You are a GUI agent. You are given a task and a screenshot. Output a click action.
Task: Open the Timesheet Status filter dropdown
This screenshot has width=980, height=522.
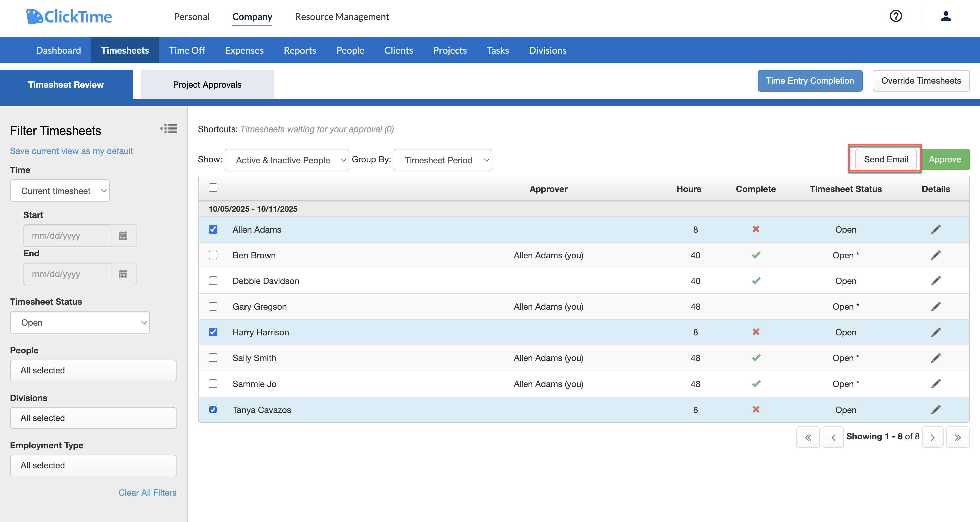click(x=80, y=323)
